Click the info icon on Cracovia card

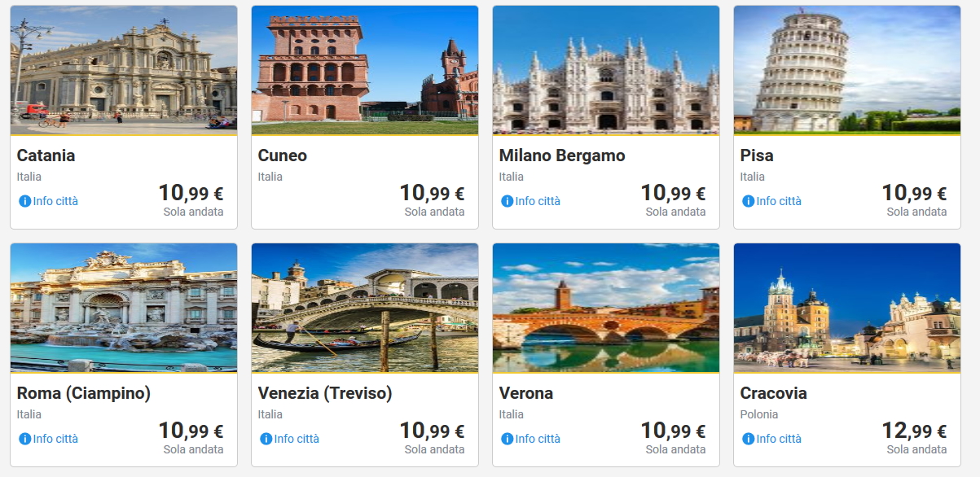(748, 439)
